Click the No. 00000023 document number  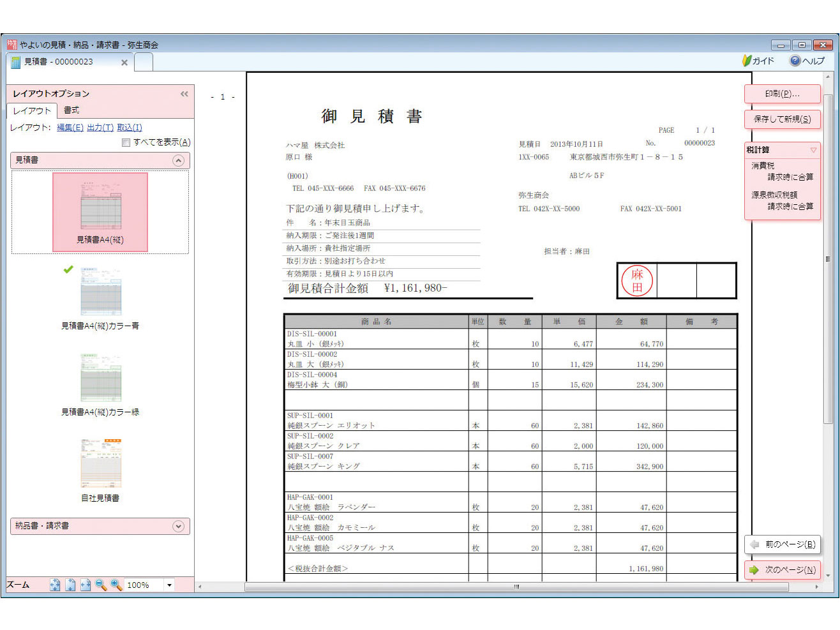[680, 143]
